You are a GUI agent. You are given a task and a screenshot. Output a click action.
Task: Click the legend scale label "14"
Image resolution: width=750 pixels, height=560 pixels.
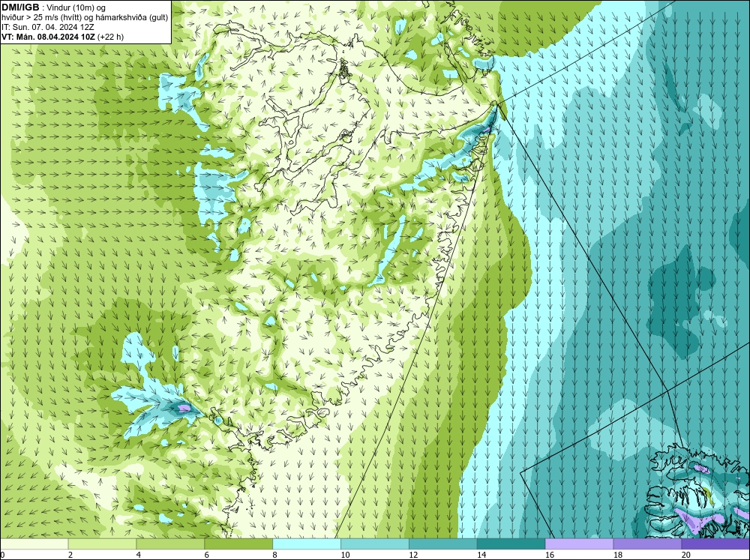point(481,555)
